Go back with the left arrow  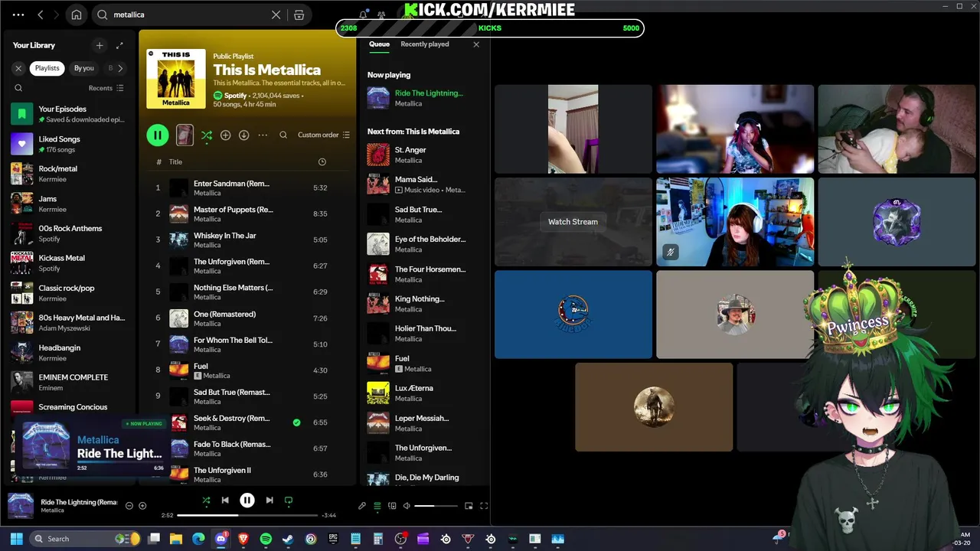pyautogui.click(x=41, y=15)
